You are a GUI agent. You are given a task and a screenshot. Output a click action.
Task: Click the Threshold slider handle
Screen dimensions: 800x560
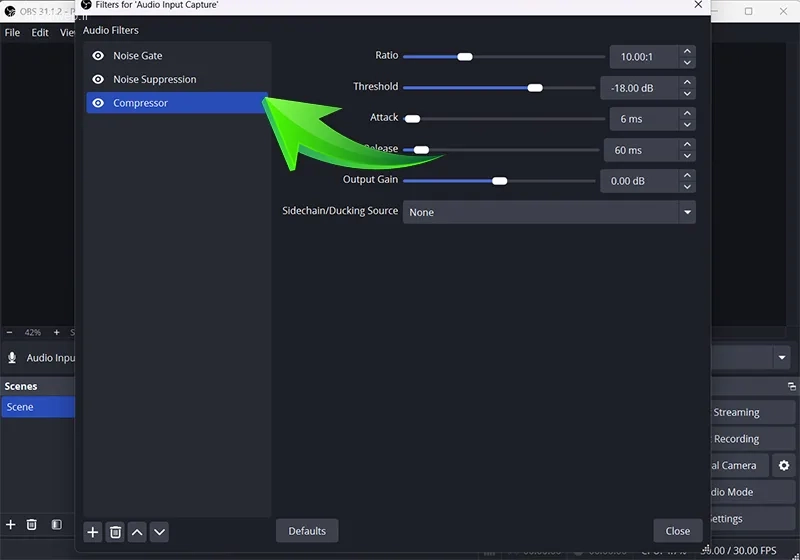click(x=535, y=88)
